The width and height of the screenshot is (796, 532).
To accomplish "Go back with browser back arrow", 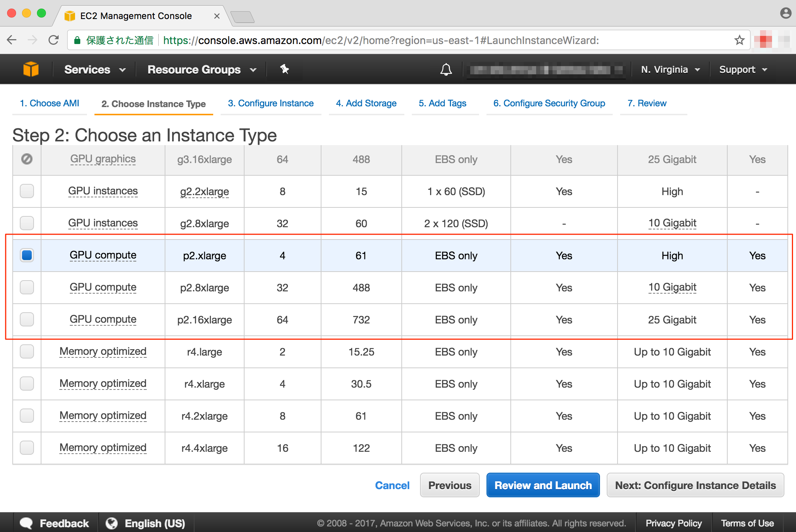I will (12, 40).
